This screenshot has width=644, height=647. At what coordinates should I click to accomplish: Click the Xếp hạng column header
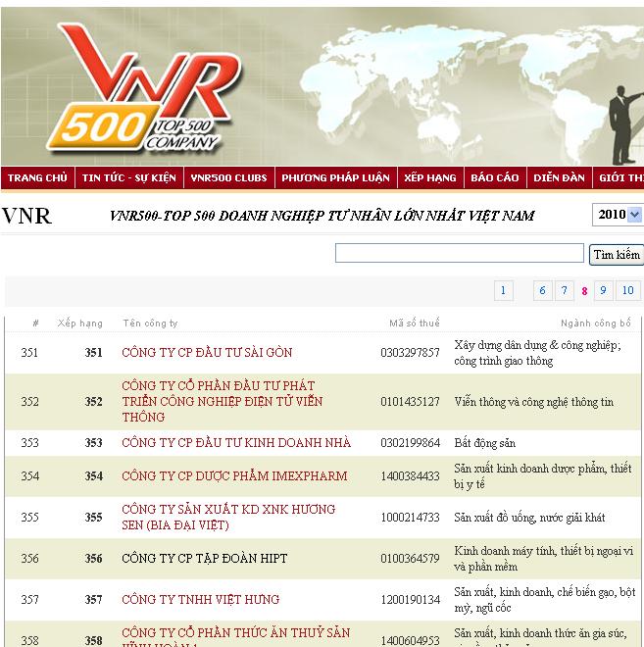pos(80,323)
